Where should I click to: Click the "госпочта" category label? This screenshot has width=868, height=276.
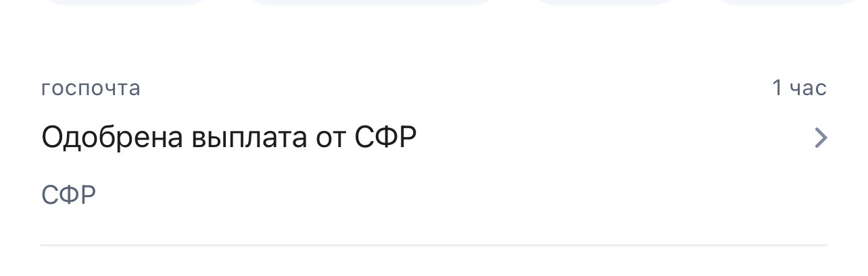[x=91, y=88]
